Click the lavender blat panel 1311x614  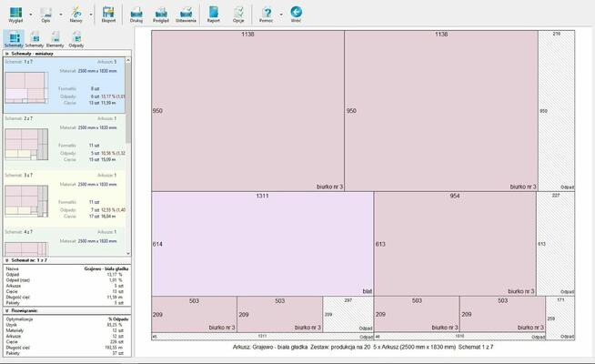tap(262, 243)
